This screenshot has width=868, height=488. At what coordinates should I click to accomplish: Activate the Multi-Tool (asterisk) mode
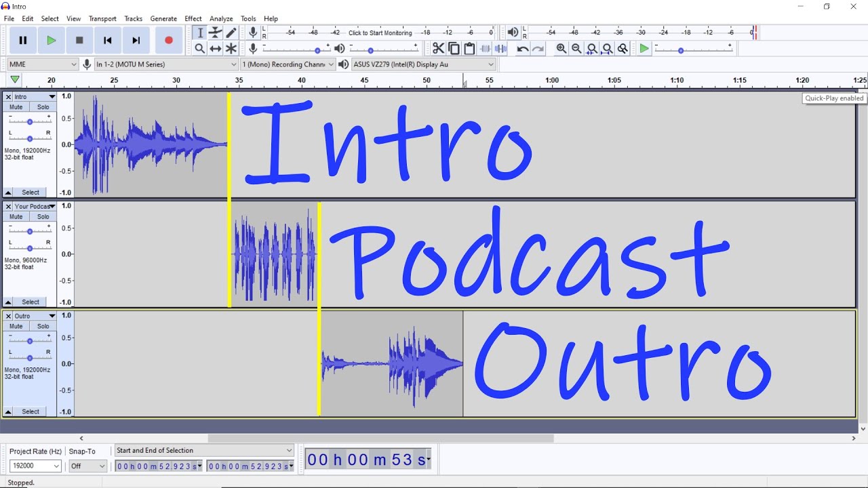[x=231, y=48]
